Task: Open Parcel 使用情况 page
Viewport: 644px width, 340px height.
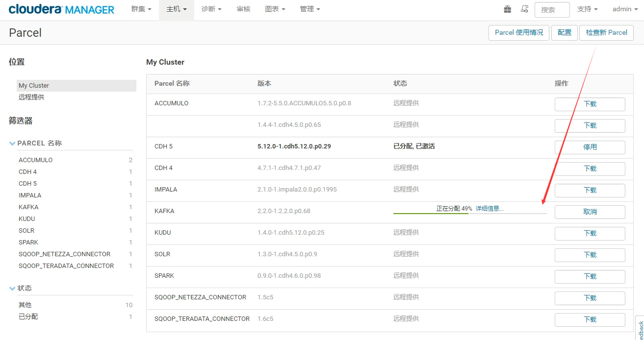Action: [x=519, y=33]
